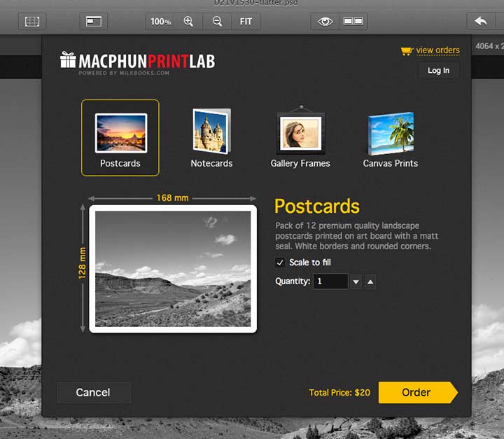Image resolution: width=504 pixels, height=439 pixels.
Task: Click the Notecards castle thumbnail image
Action: coord(212,131)
